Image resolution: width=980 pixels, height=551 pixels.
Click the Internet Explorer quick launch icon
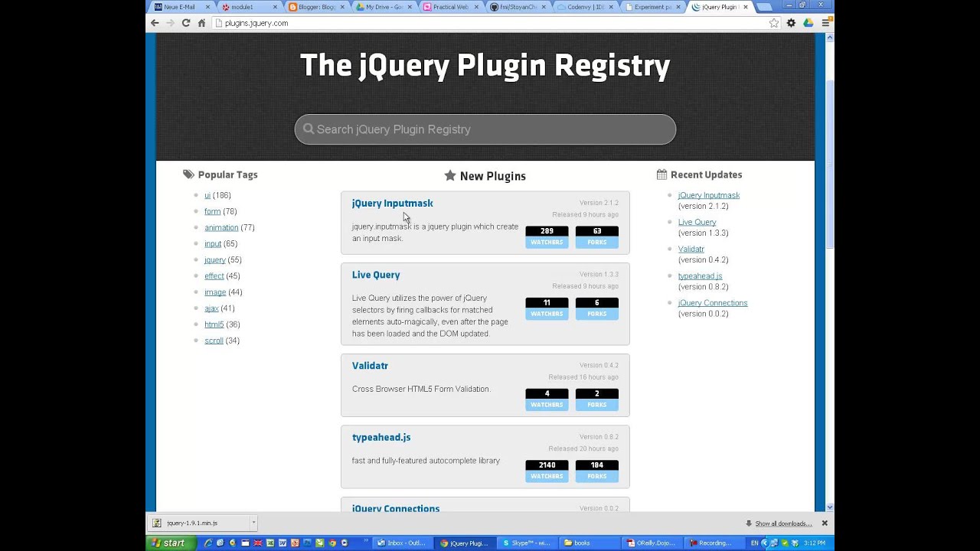pos(208,543)
